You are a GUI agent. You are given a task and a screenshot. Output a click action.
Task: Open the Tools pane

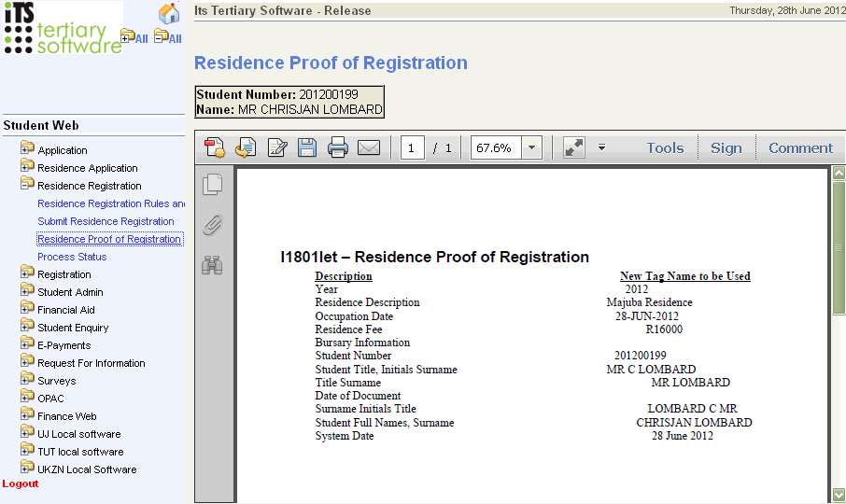(665, 147)
